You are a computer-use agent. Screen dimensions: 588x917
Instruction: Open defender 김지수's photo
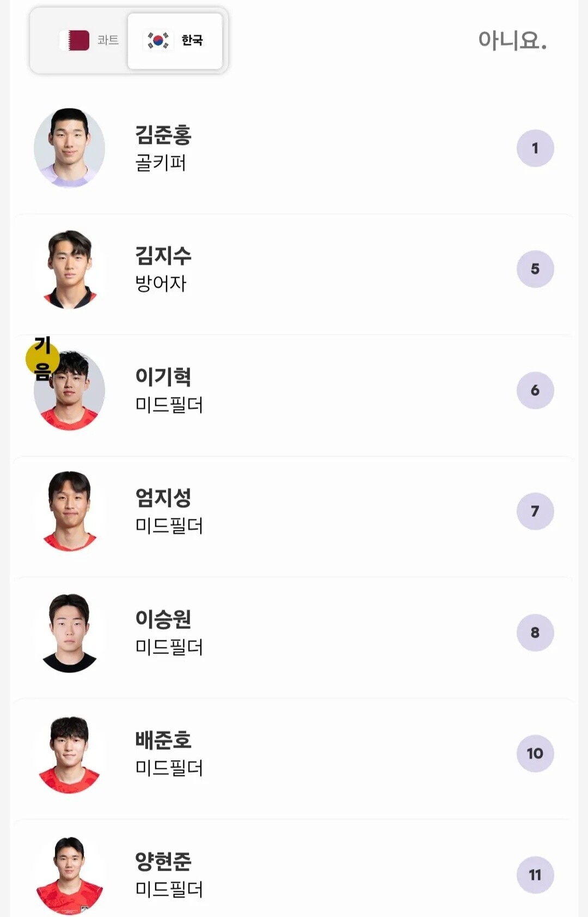69,270
